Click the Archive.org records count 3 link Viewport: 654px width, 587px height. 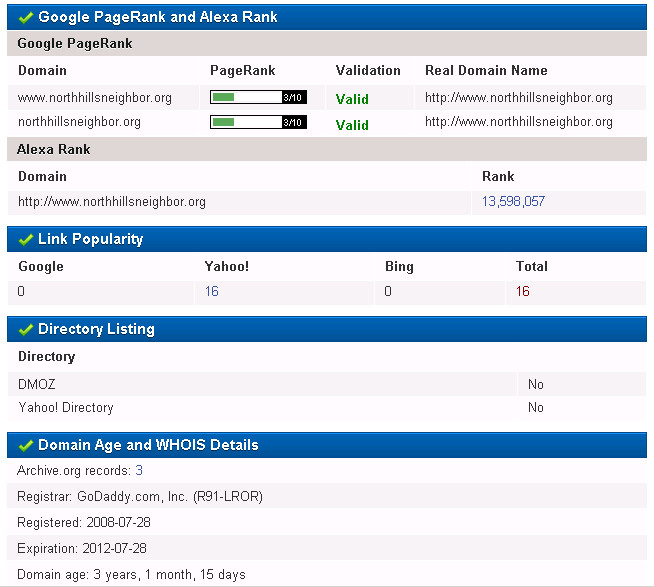(139, 470)
